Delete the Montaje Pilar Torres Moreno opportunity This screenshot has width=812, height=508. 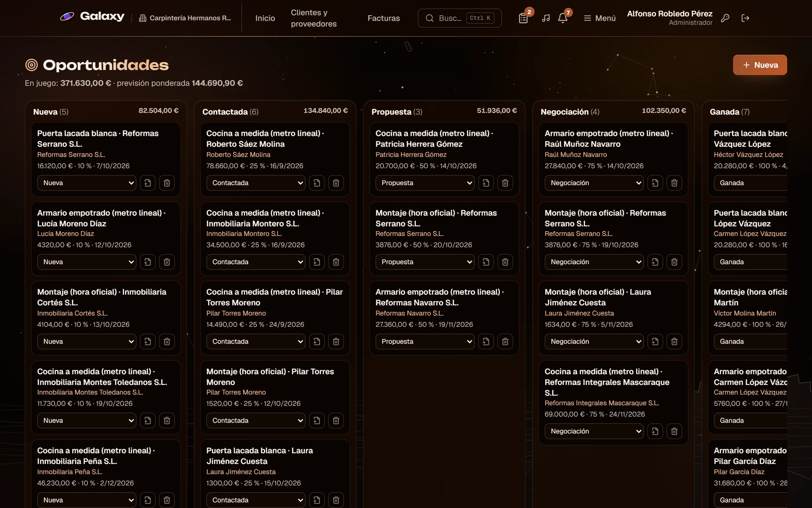(x=336, y=420)
